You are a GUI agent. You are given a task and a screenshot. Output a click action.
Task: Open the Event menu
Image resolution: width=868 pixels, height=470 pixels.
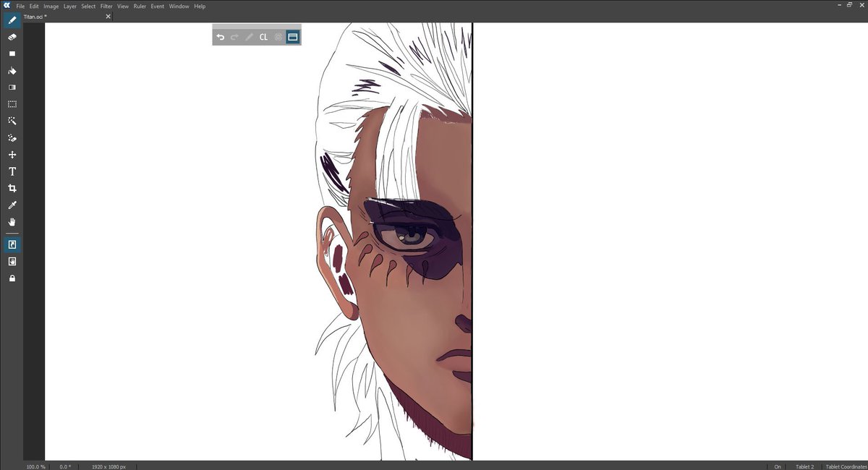click(158, 6)
